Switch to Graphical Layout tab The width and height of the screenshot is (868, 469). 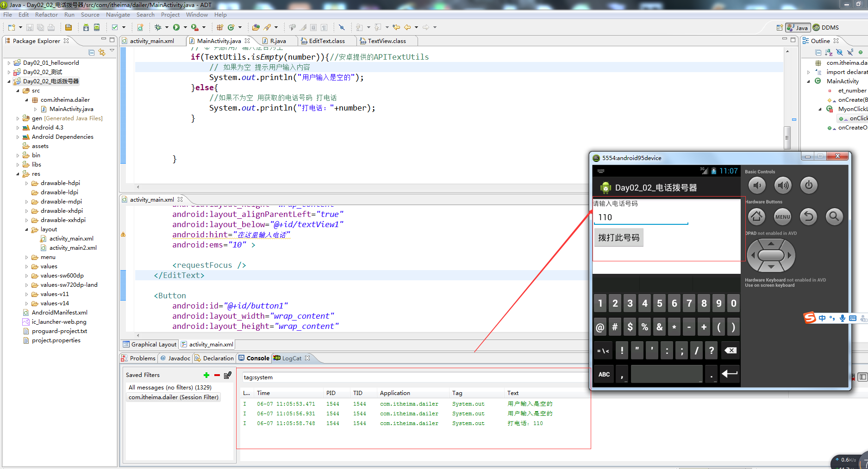[150, 345]
